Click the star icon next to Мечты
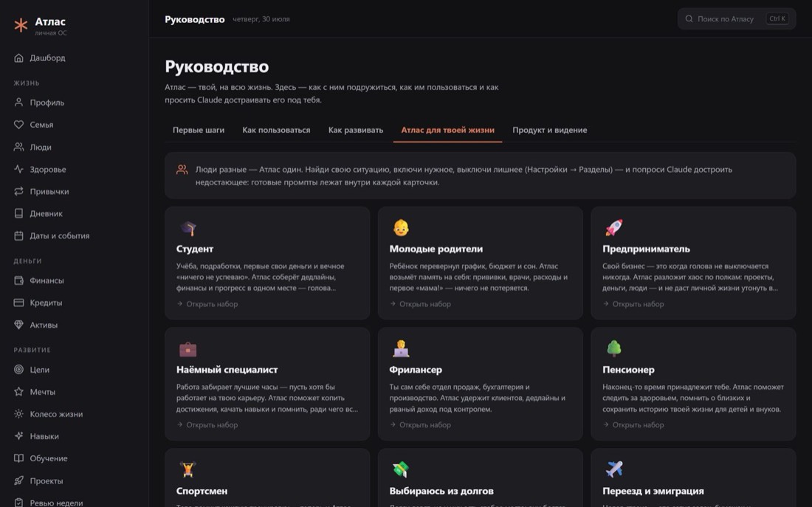Viewport: 812px width, 507px height. [x=18, y=392]
